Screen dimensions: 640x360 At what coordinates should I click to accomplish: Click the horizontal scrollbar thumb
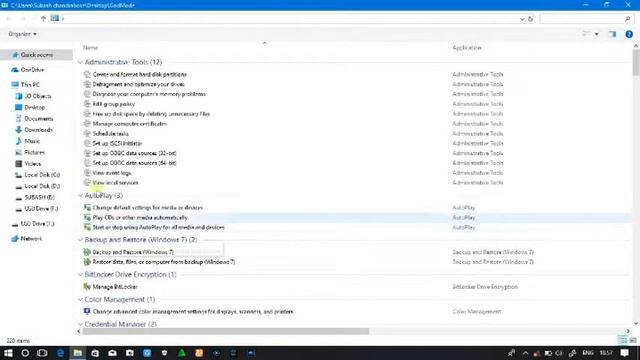tap(225, 331)
